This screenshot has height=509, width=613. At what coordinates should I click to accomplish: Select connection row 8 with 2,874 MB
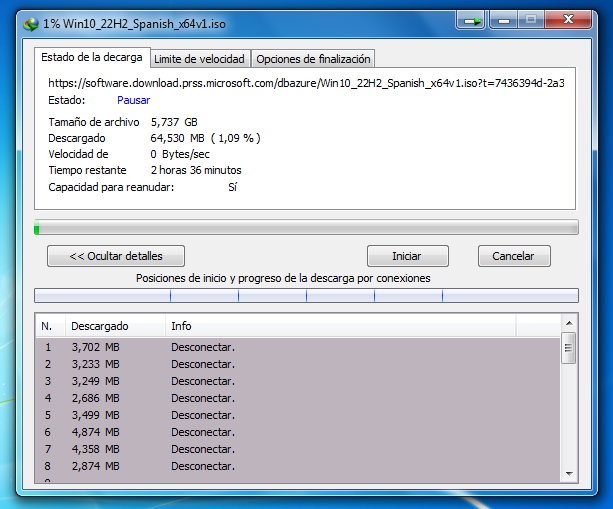[x=298, y=466]
